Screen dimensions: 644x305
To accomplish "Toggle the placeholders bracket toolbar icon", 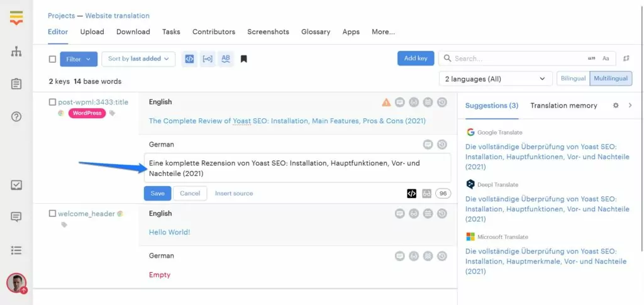I will 208,58.
